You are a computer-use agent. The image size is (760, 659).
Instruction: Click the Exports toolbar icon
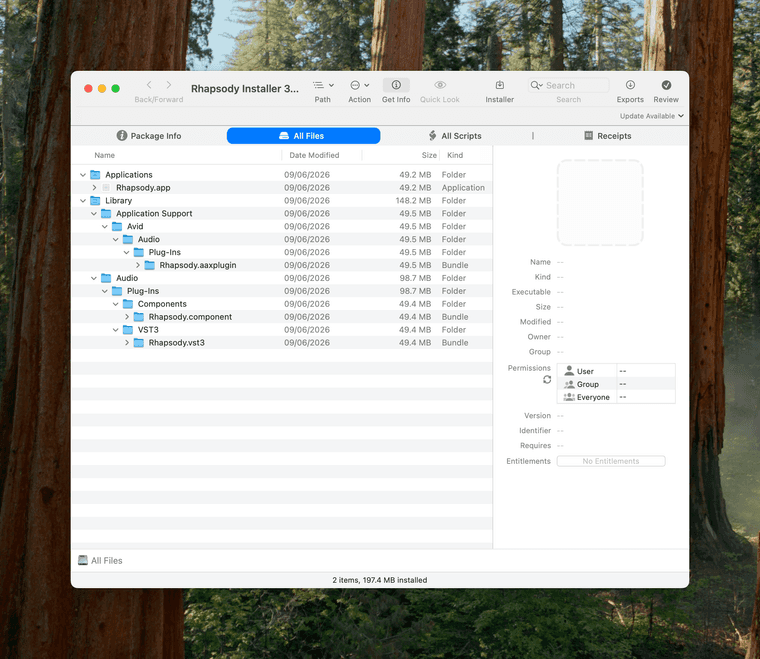coord(630,85)
